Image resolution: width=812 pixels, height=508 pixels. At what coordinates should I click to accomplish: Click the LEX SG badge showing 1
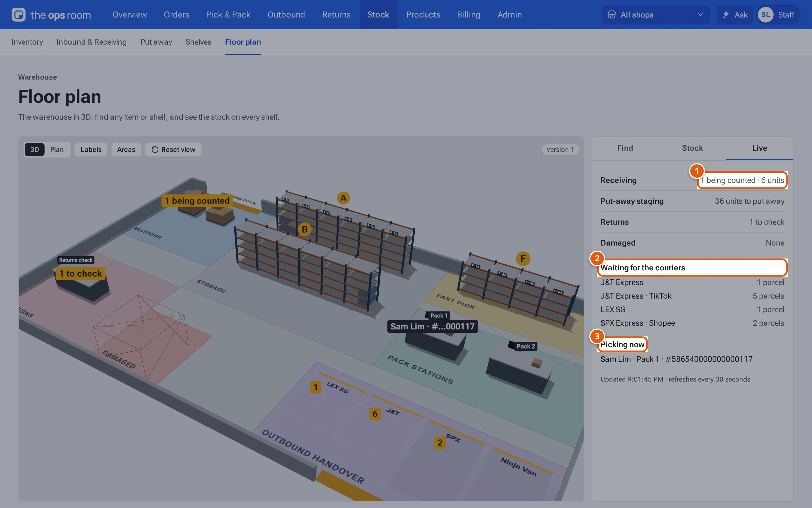[315, 387]
